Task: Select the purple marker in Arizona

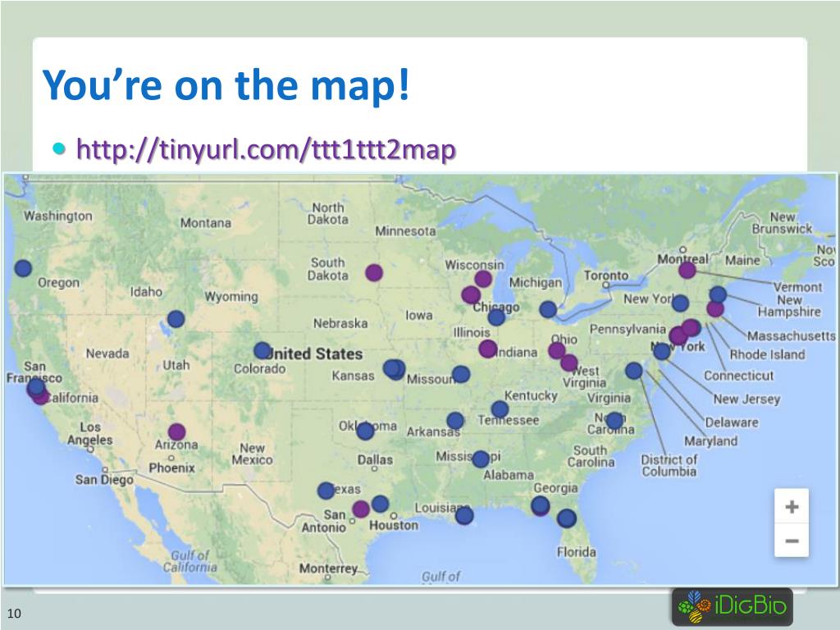Action: coord(177,431)
